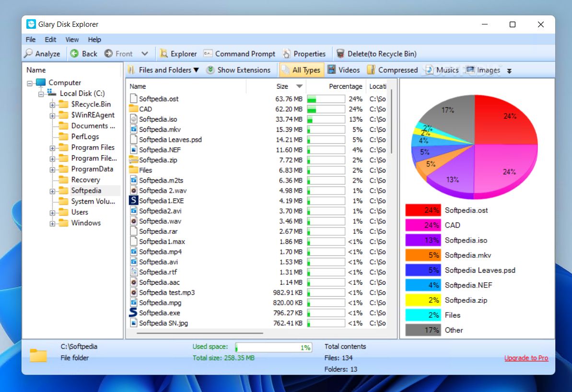Click the Softpedia.mkv video icon
The height and width of the screenshot is (392, 572).
coord(133,129)
